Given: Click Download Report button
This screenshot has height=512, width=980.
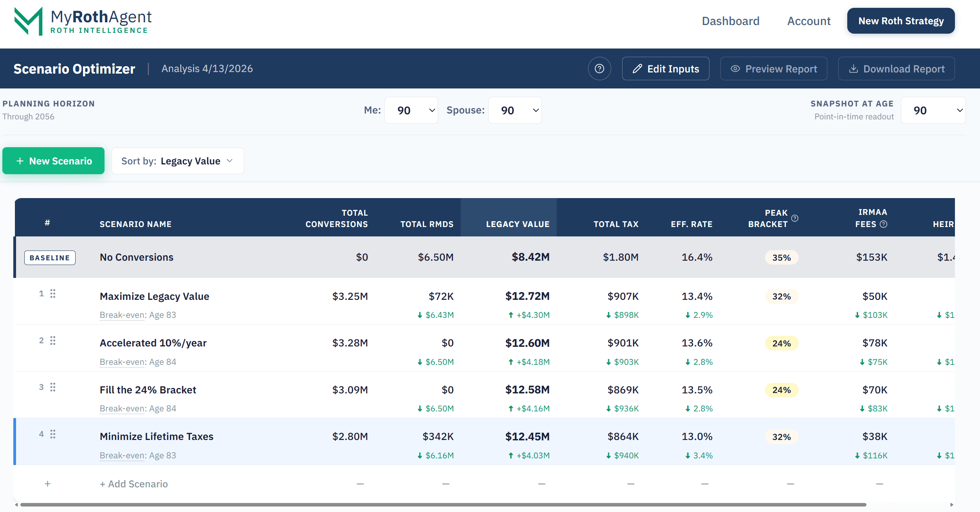Looking at the screenshot, I should (x=897, y=69).
